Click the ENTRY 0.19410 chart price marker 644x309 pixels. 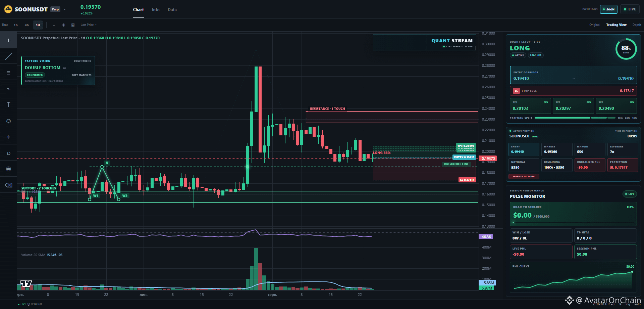point(464,157)
